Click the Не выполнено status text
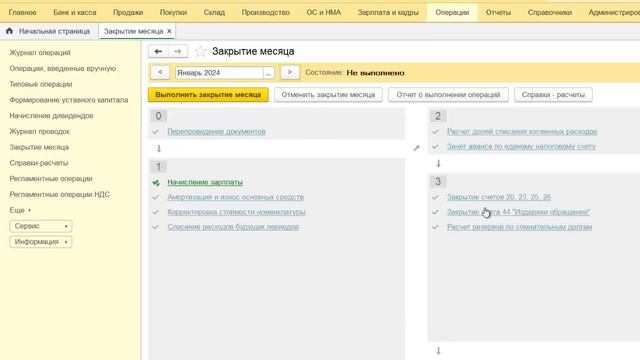This screenshot has height=360, width=640. (x=376, y=73)
